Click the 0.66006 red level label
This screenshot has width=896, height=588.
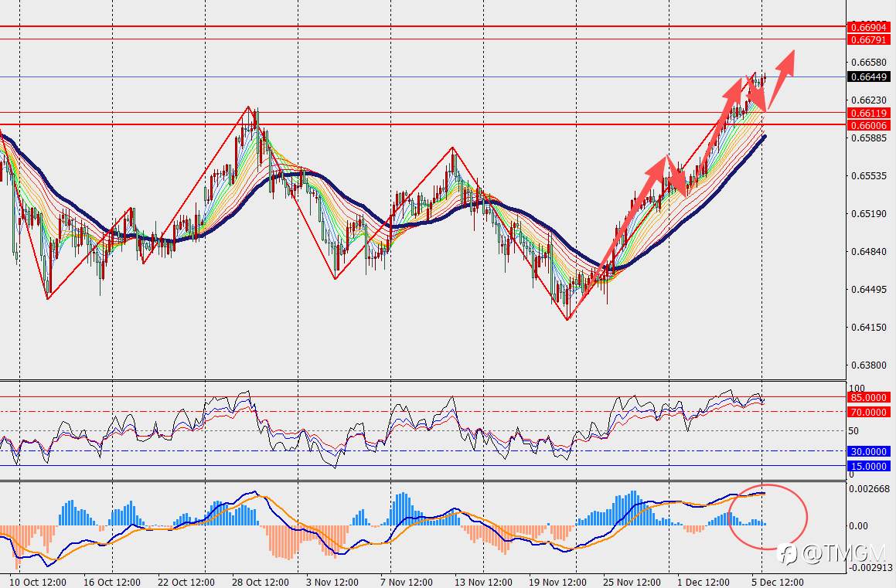869,126
